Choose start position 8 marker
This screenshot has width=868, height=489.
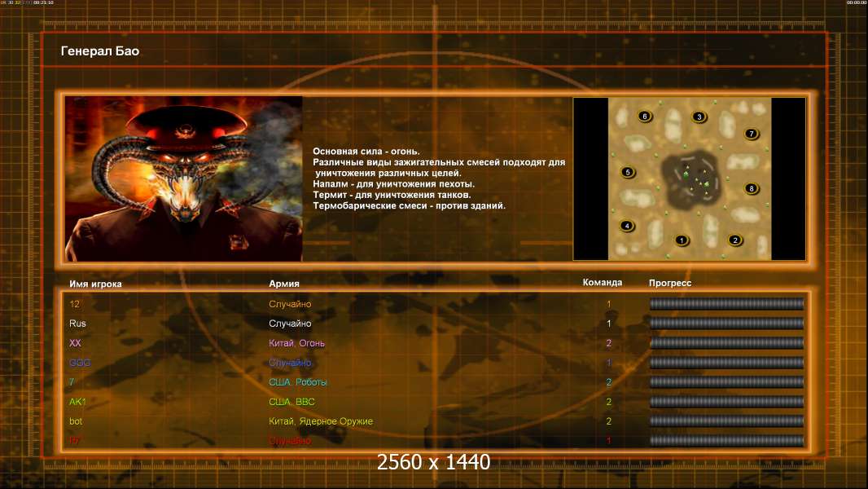pyautogui.click(x=752, y=189)
